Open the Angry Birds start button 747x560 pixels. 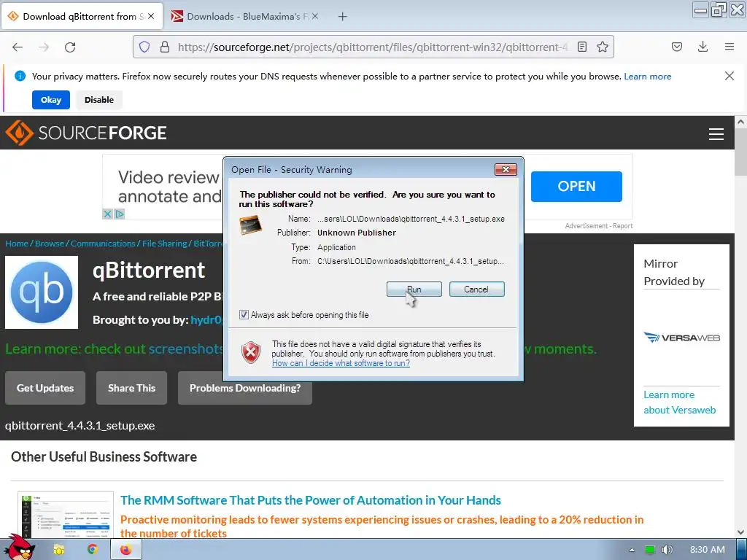click(20, 549)
